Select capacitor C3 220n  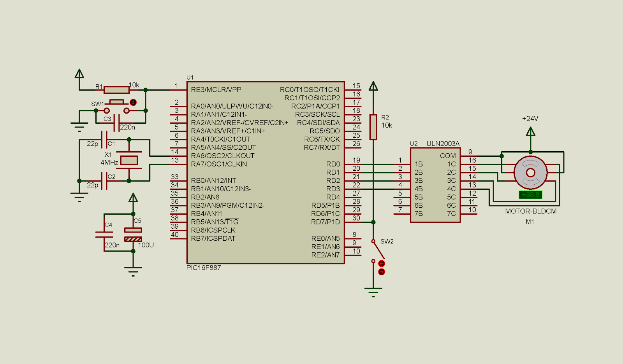[116, 123]
